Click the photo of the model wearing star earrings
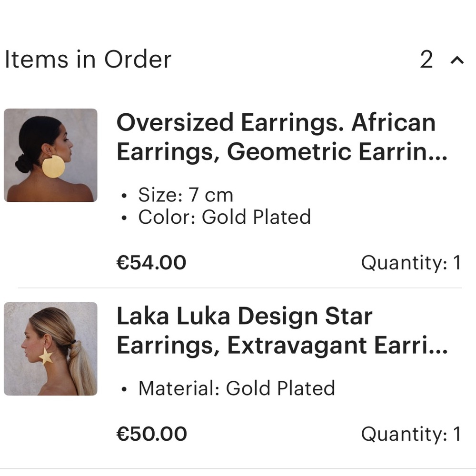The image size is (476, 476). coord(50,349)
